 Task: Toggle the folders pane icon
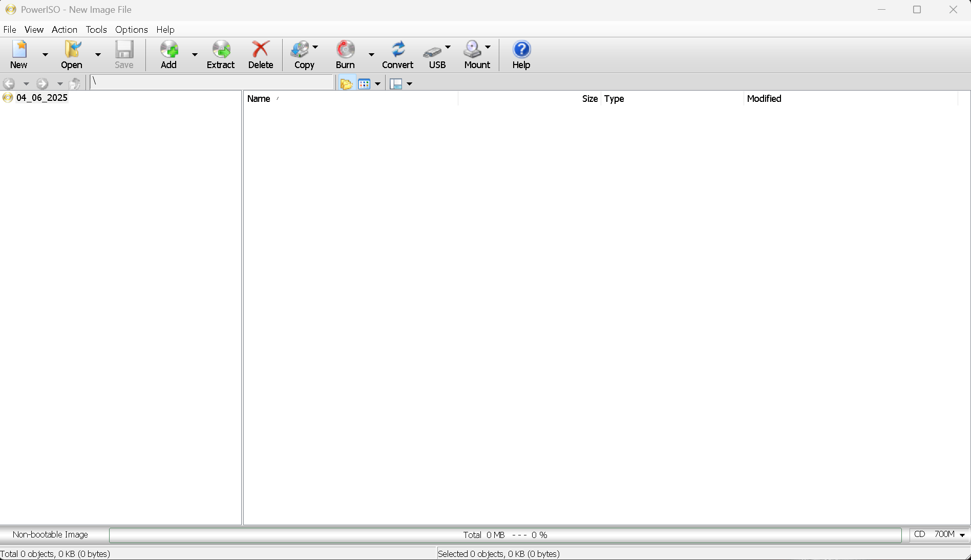coord(347,83)
